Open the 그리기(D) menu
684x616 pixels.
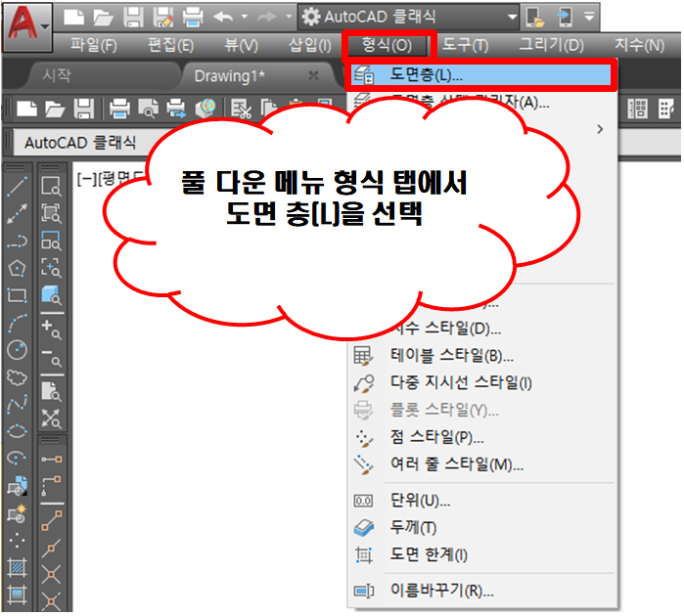coord(551,45)
